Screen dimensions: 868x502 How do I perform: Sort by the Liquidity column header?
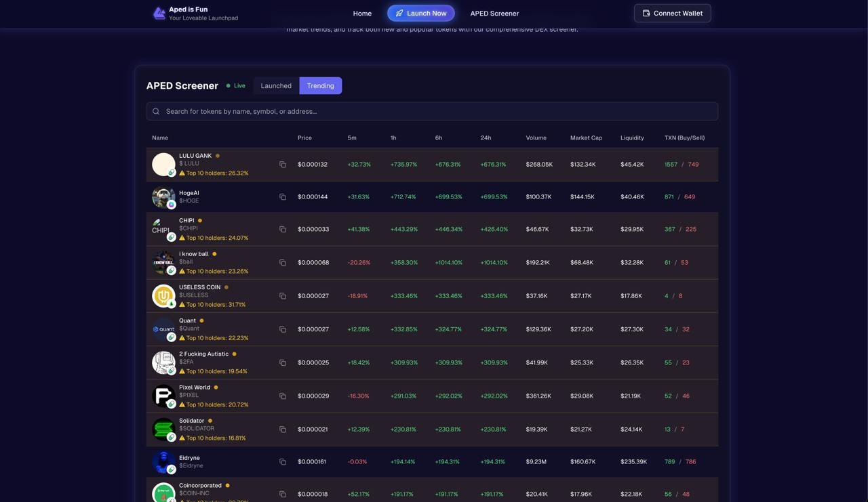point(632,138)
